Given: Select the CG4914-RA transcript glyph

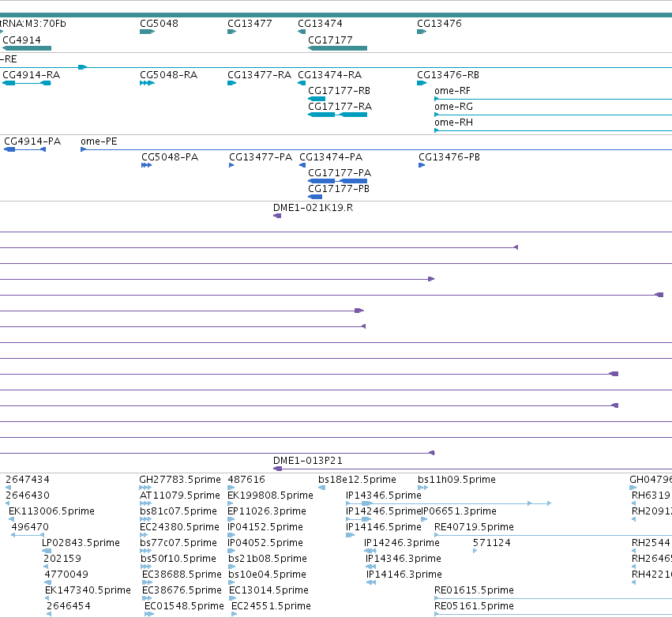Looking at the screenshot, I should (27, 83).
